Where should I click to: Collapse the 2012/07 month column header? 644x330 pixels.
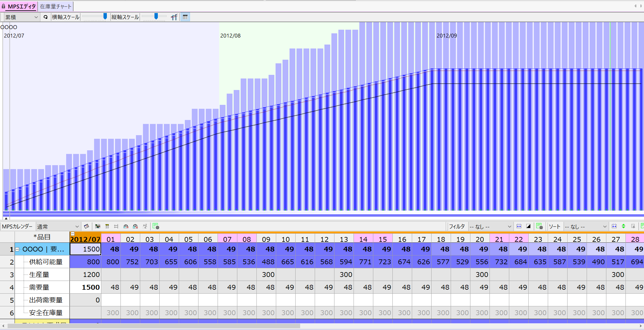click(x=73, y=234)
